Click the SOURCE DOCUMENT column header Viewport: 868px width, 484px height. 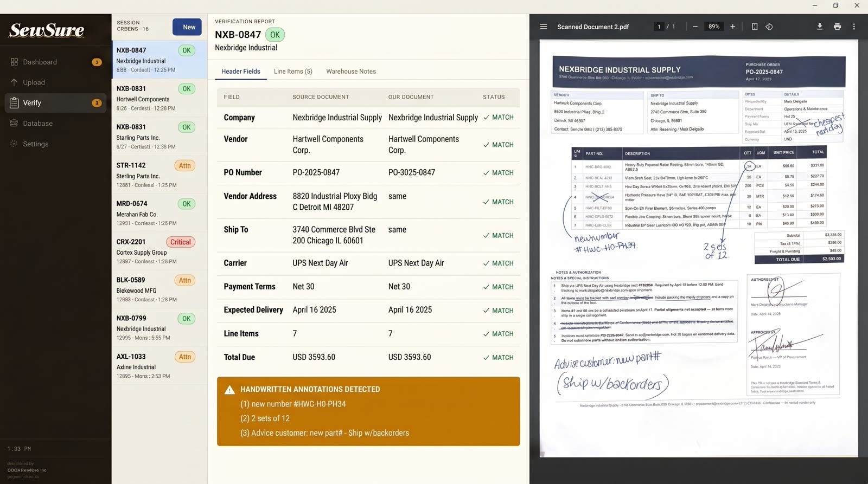click(321, 97)
